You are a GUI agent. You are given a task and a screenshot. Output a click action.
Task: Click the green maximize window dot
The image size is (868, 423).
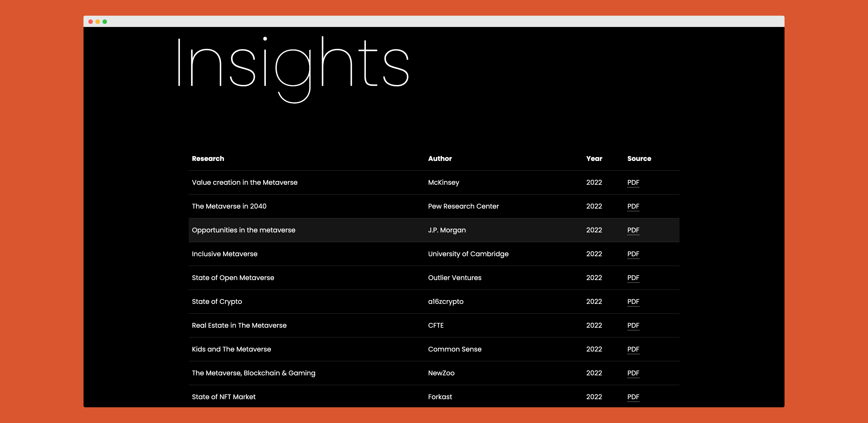105,22
